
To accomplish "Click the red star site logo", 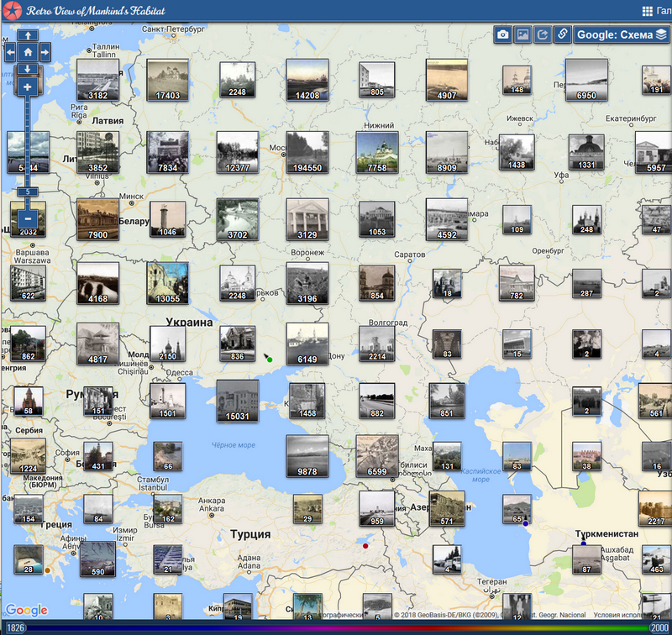I will [x=12, y=11].
